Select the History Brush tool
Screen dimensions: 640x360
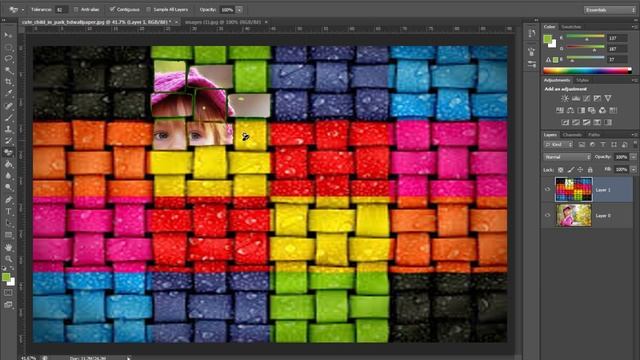click(x=8, y=141)
